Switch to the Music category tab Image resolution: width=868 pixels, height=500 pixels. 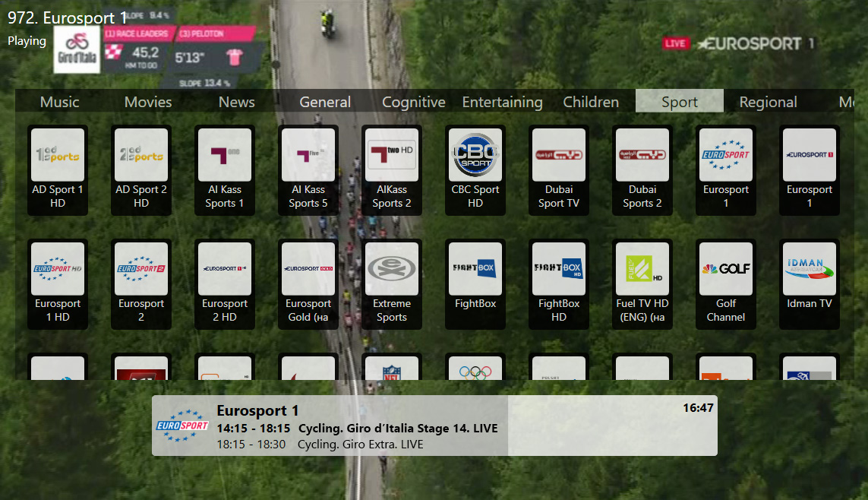[60, 102]
